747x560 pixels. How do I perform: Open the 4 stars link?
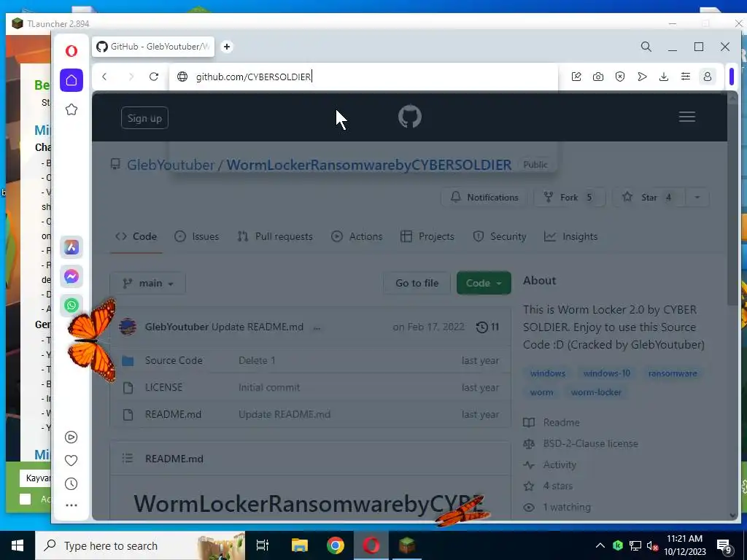click(558, 486)
